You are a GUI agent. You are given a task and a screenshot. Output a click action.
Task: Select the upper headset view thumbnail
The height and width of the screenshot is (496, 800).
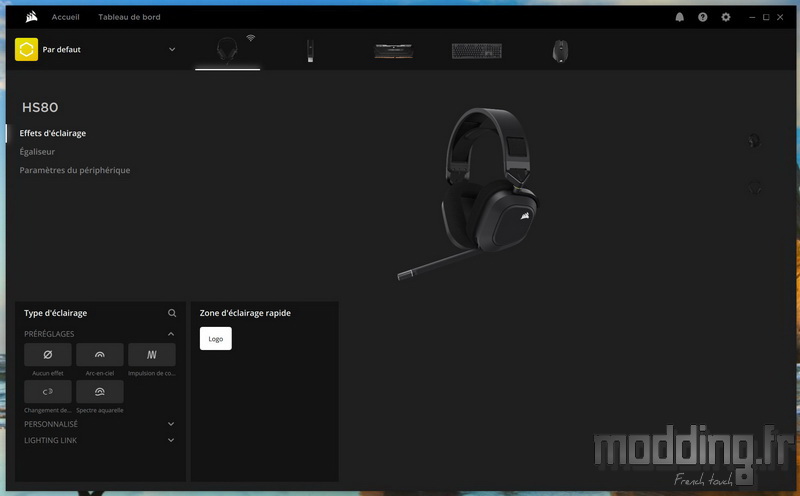click(x=754, y=141)
